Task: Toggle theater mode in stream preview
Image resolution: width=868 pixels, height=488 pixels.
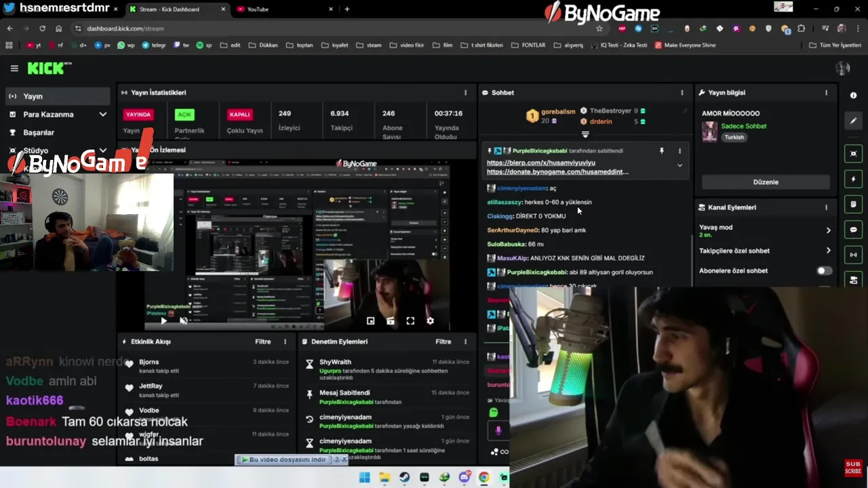Action: 390,321
